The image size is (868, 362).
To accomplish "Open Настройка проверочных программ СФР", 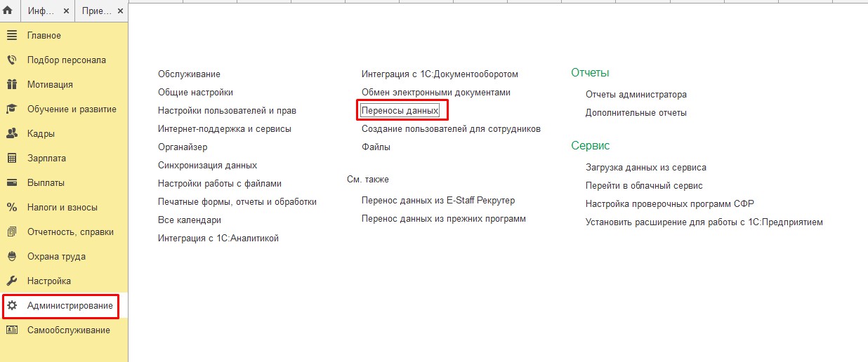I will tap(670, 204).
